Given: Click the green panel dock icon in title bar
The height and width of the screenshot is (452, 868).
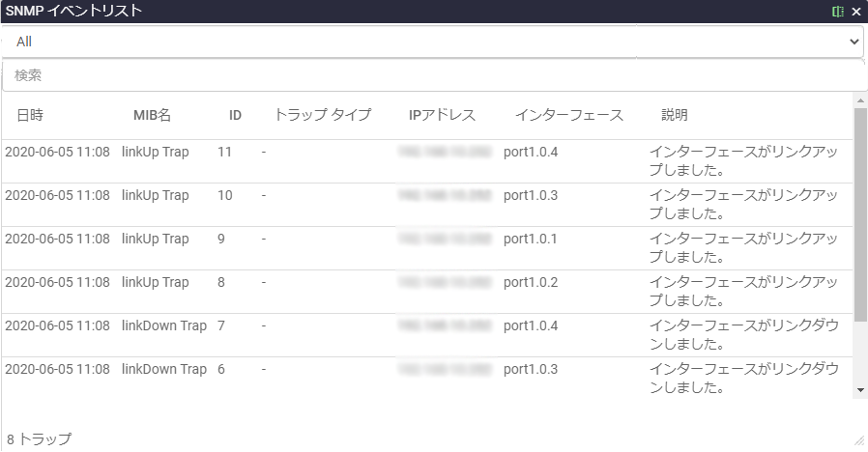Looking at the screenshot, I should point(838,12).
